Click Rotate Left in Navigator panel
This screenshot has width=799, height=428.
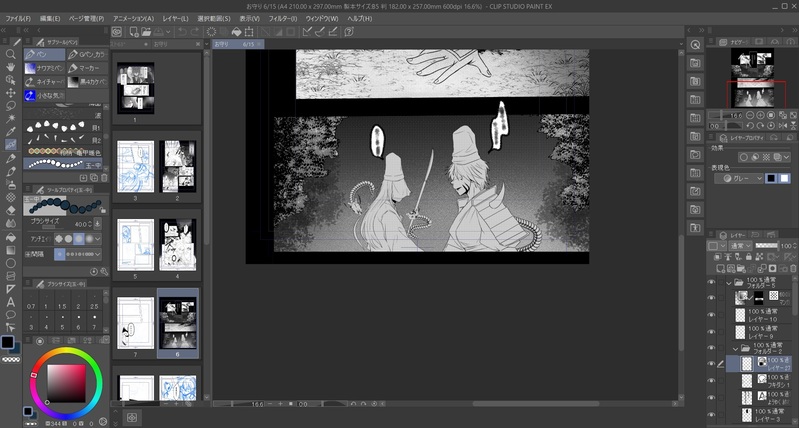point(750,125)
